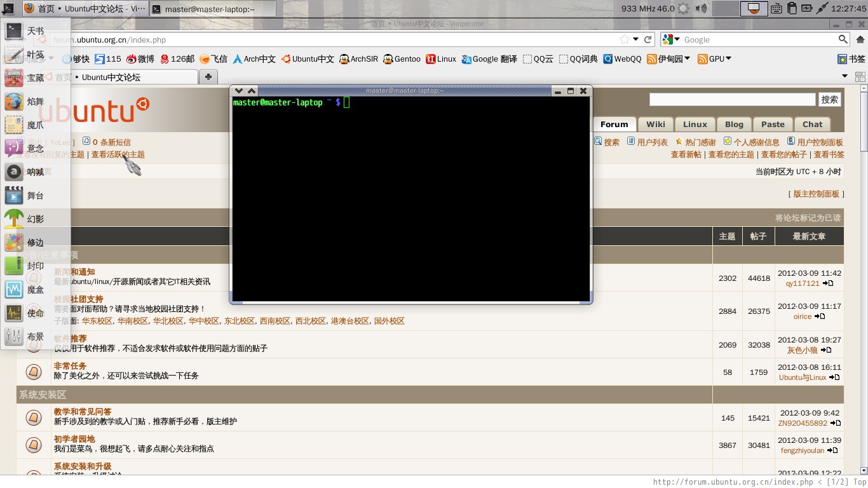Open the forum Wiki tab

click(x=656, y=124)
